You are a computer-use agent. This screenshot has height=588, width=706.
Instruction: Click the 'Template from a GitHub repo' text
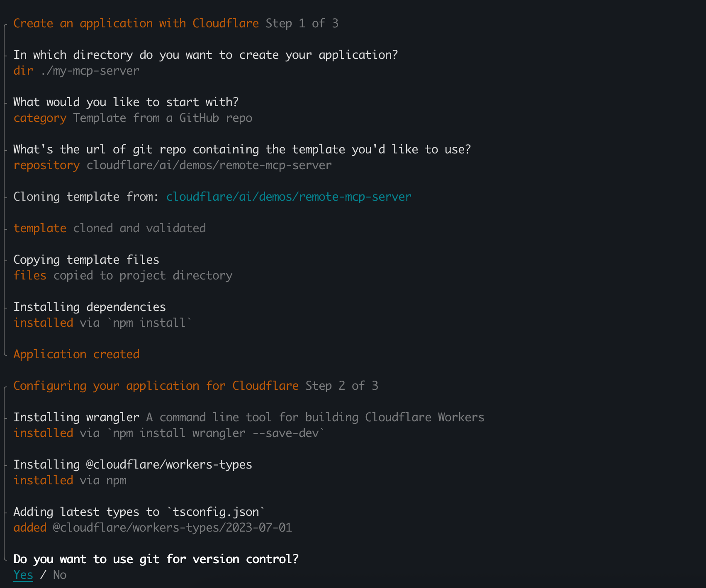tap(163, 118)
